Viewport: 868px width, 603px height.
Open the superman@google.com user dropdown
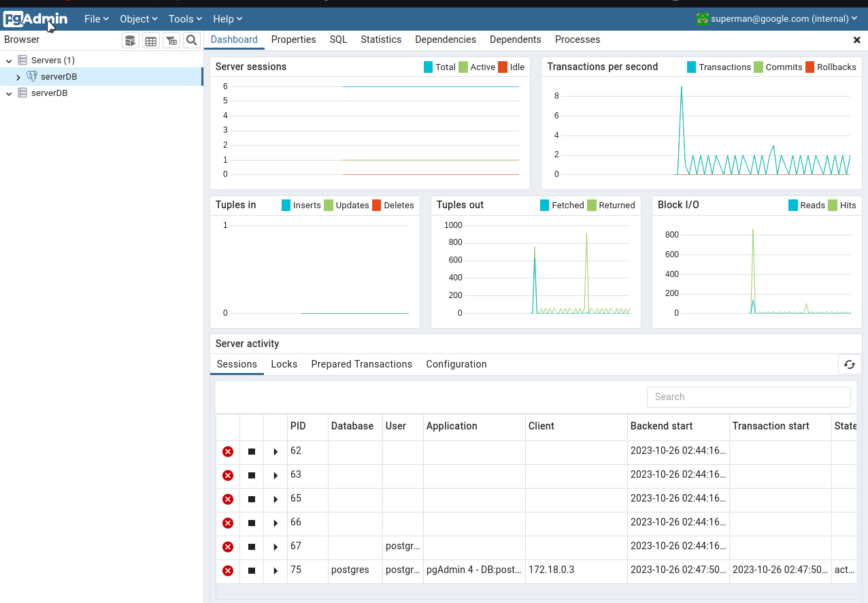[777, 19]
